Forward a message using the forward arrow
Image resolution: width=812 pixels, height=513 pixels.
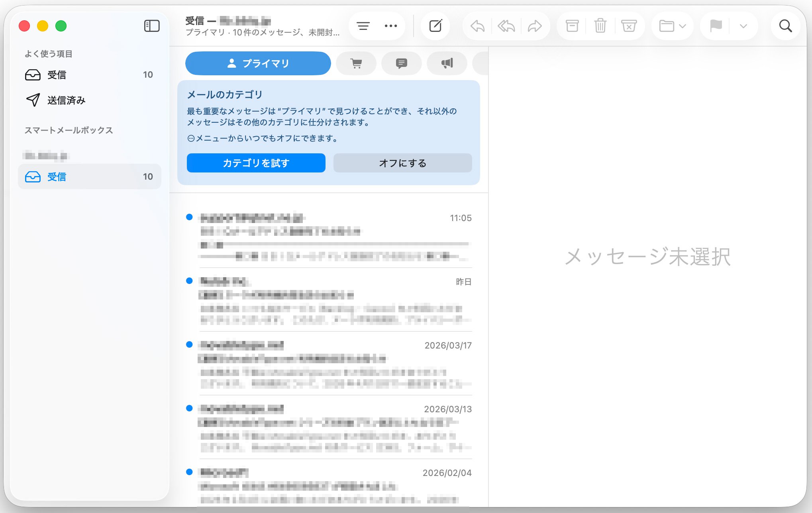535,25
